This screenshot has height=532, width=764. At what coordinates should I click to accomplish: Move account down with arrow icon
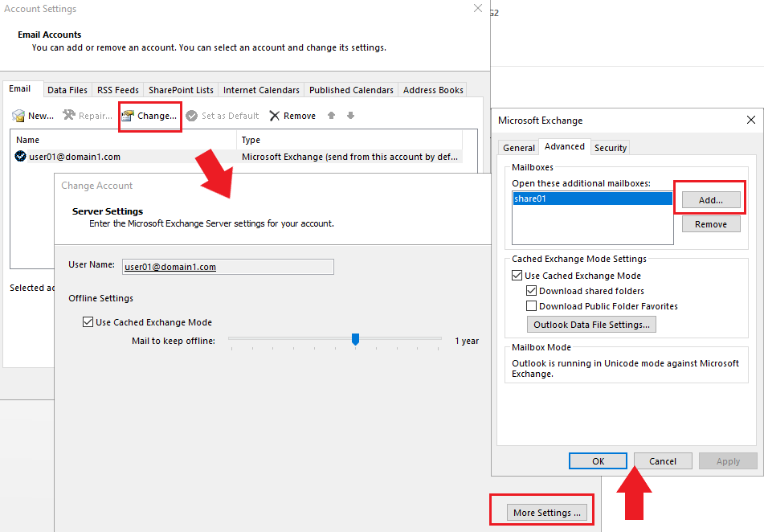[350, 116]
